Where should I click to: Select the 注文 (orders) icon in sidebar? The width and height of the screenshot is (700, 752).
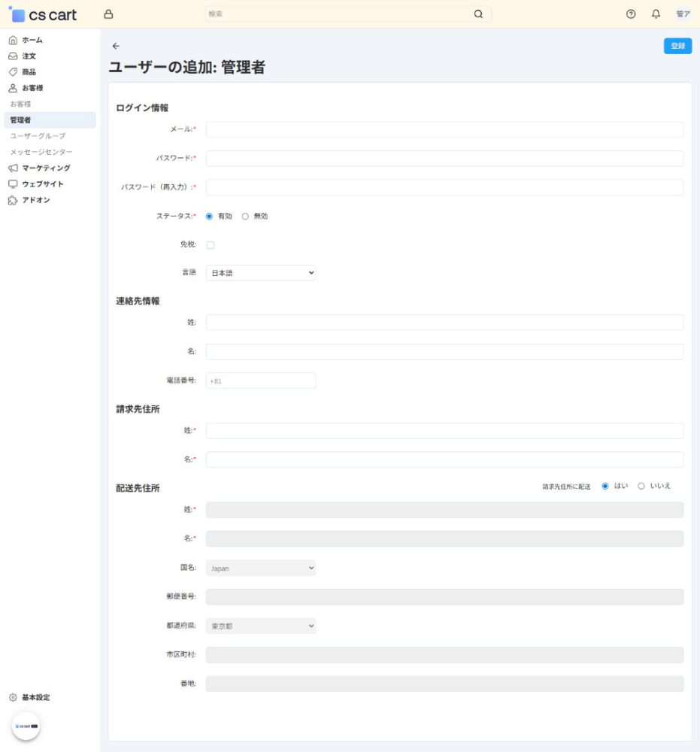tap(13, 55)
